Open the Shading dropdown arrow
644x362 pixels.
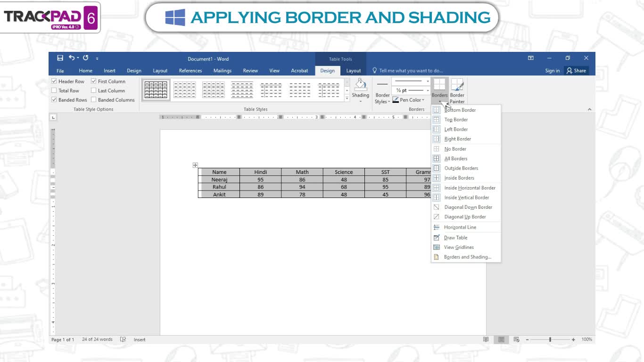[x=361, y=101]
